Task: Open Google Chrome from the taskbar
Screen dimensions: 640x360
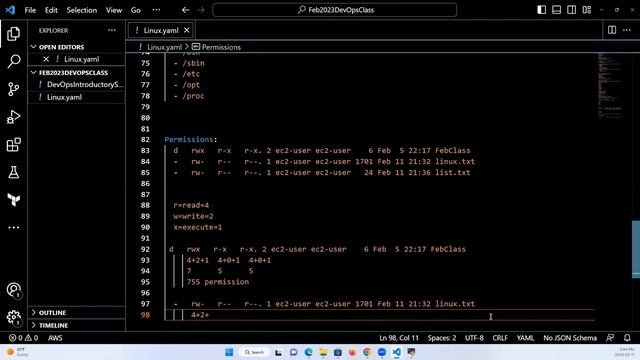Action: pos(367,352)
